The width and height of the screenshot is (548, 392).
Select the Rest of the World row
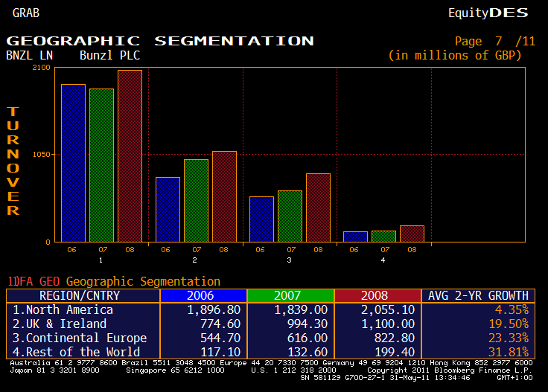[x=76, y=352]
